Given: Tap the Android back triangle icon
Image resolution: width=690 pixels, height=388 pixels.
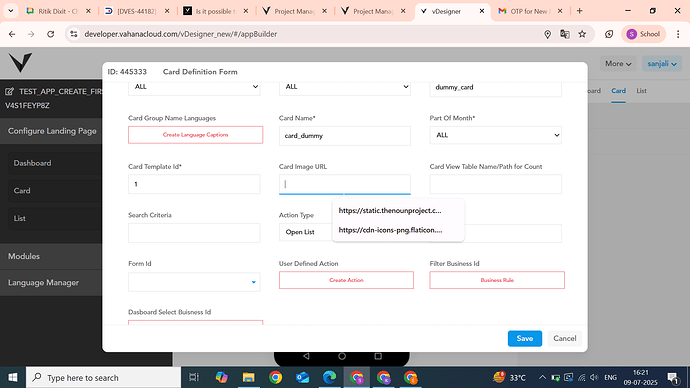Looking at the screenshot, I should (306, 356).
